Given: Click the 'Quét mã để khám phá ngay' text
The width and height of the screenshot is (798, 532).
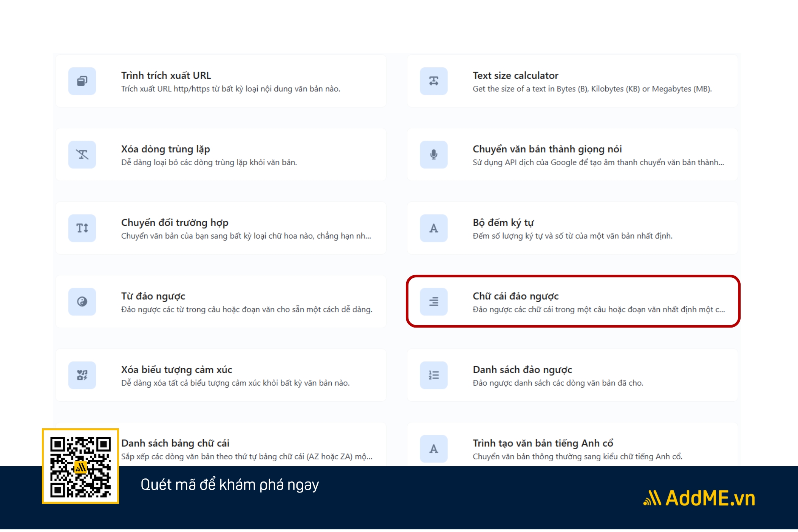Looking at the screenshot, I should point(230,485).
